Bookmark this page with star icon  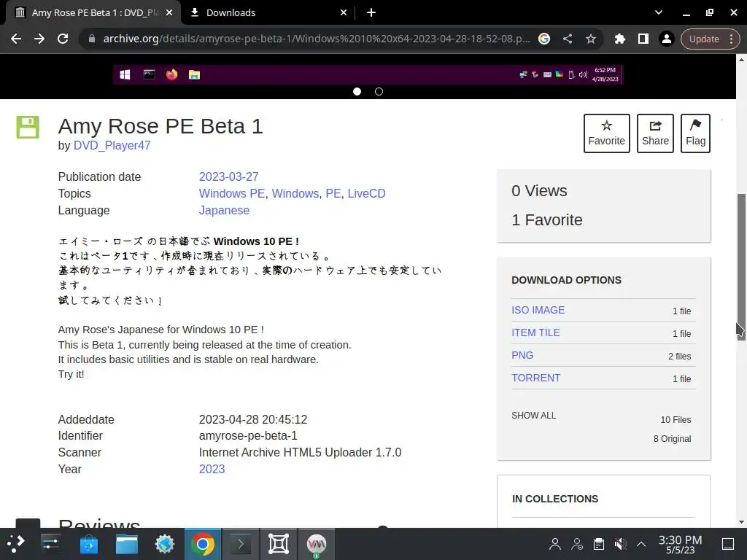click(591, 39)
